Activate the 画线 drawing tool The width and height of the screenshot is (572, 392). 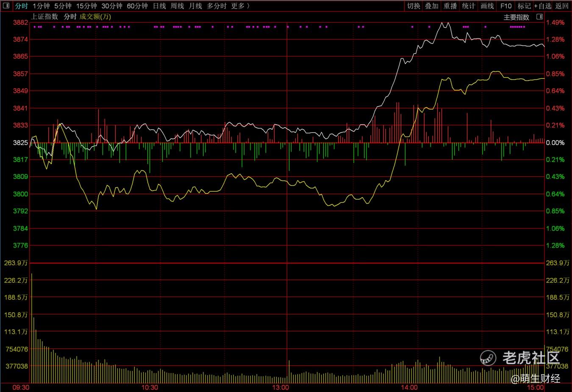click(487, 6)
